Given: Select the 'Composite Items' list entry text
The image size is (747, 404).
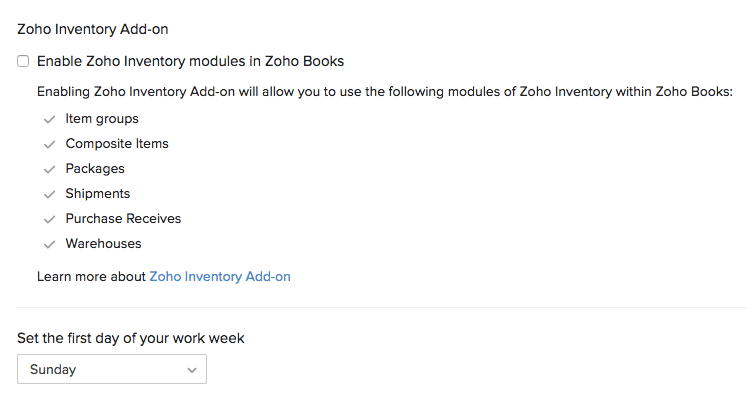Looking at the screenshot, I should tap(117, 144).
